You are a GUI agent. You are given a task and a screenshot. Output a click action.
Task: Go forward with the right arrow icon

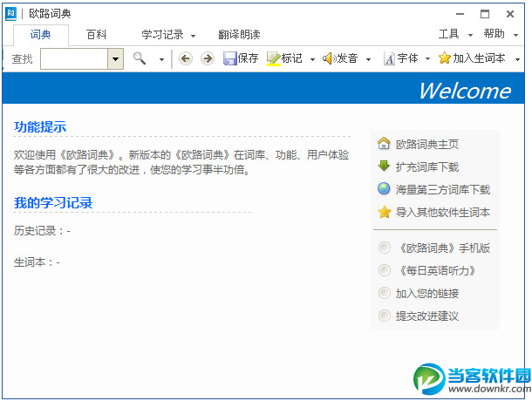(208, 58)
